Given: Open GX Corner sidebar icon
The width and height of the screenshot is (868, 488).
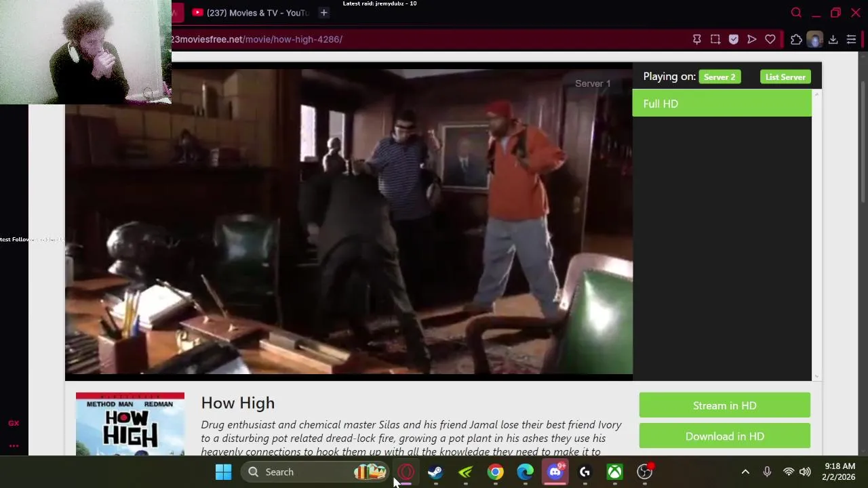Looking at the screenshot, I should (14, 423).
